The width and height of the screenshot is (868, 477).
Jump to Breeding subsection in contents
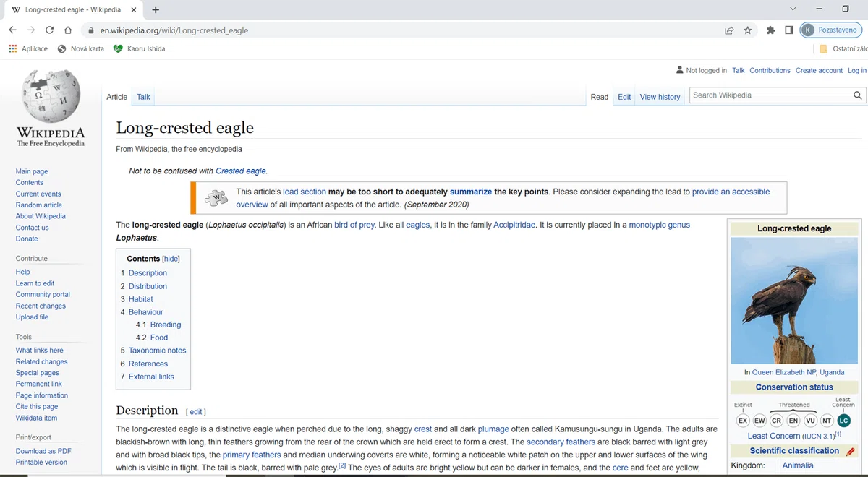click(166, 325)
